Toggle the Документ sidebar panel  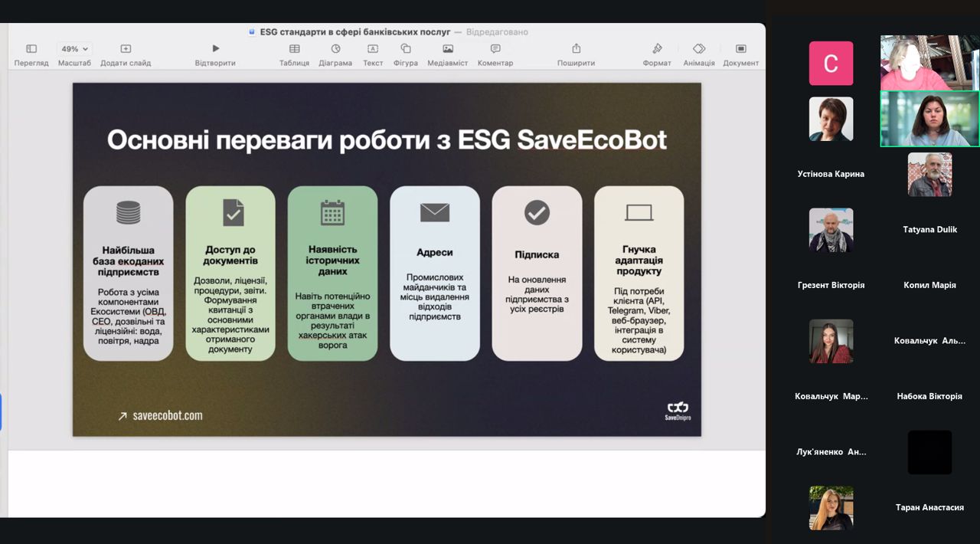740,49
